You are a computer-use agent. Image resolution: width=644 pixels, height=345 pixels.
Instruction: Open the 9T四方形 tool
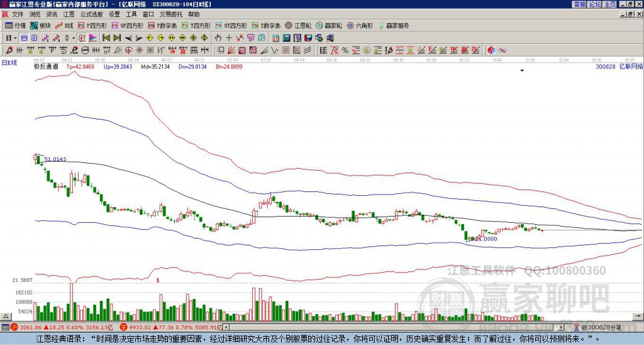[231, 25]
